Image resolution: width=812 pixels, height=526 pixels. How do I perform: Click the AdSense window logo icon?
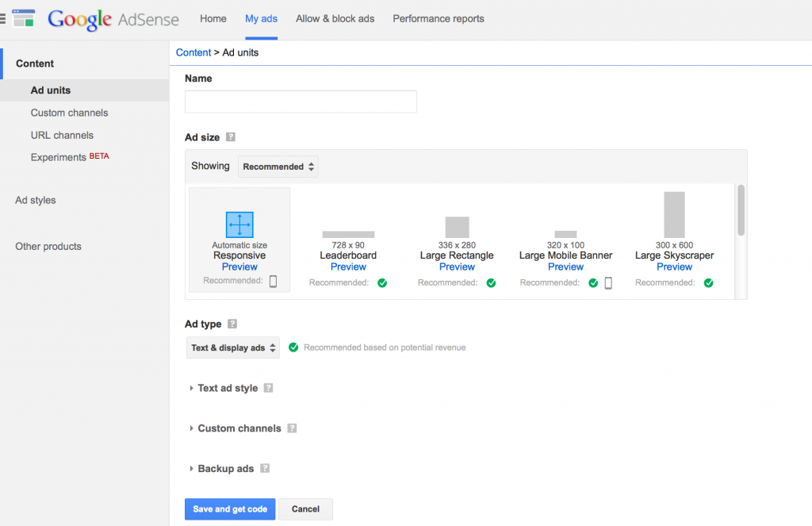[x=23, y=18]
